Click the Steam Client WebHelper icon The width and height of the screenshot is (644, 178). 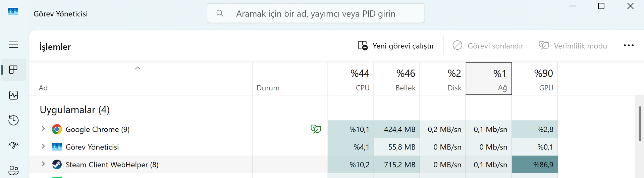(x=57, y=165)
